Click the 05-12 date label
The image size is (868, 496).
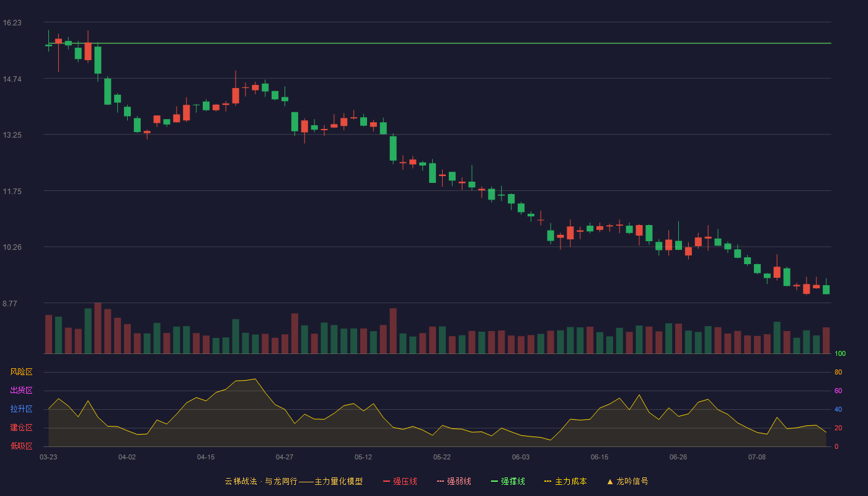click(363, 457)
